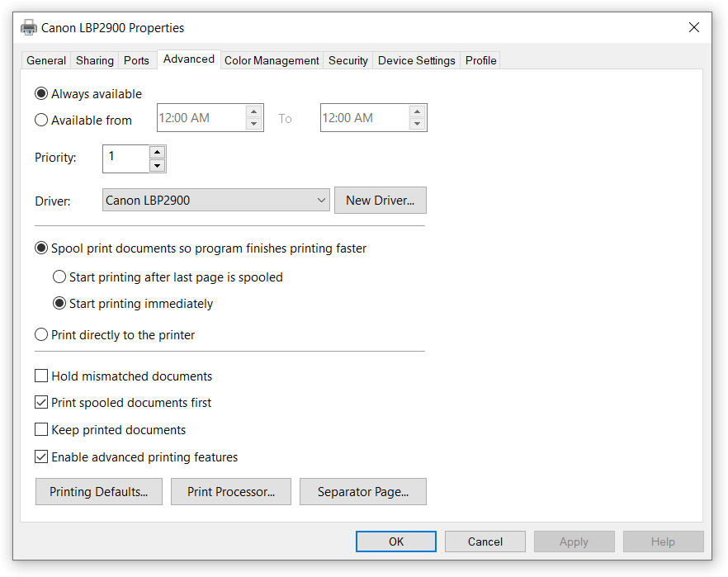Open the Ports tab
728x577 pixels.
136,60
